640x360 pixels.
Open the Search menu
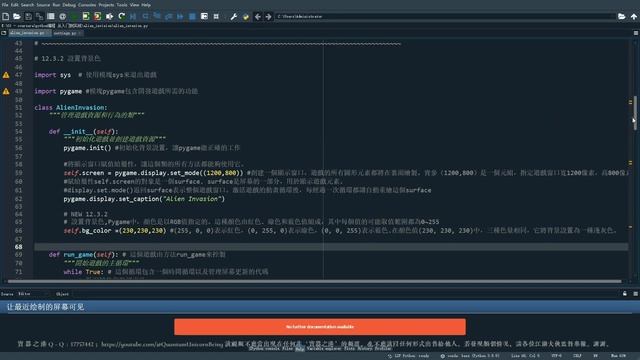click(27, 5)
